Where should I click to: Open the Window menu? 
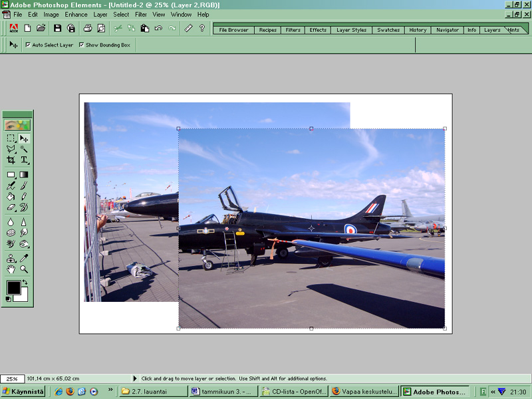point(181,15)
